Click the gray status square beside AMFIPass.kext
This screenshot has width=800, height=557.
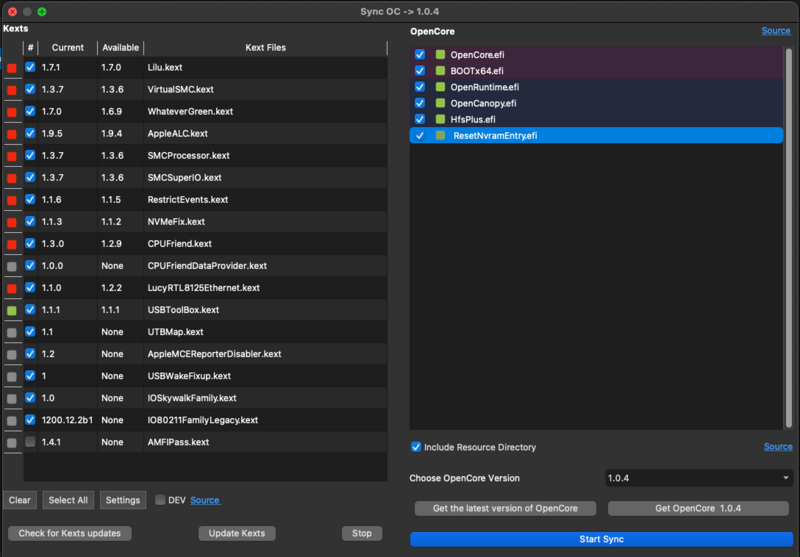click(x=12, y=442)
